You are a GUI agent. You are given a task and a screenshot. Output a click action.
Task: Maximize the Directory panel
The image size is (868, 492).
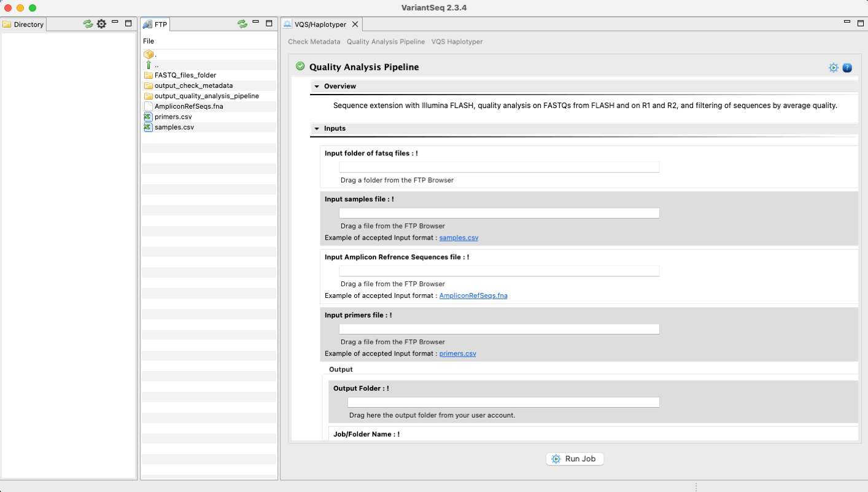[x=128, y=23]
